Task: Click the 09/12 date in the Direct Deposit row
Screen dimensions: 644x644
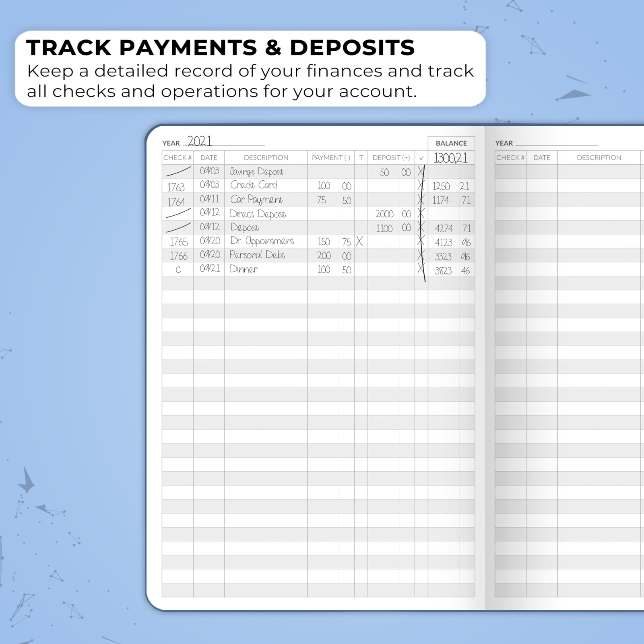Action: pos(210,212)
